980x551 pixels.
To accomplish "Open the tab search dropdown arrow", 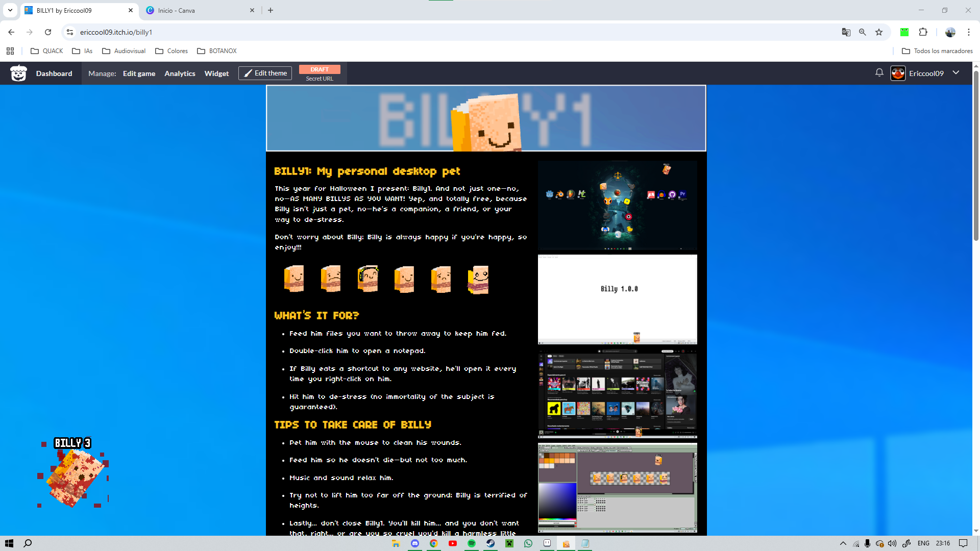I will pos(10,10).
